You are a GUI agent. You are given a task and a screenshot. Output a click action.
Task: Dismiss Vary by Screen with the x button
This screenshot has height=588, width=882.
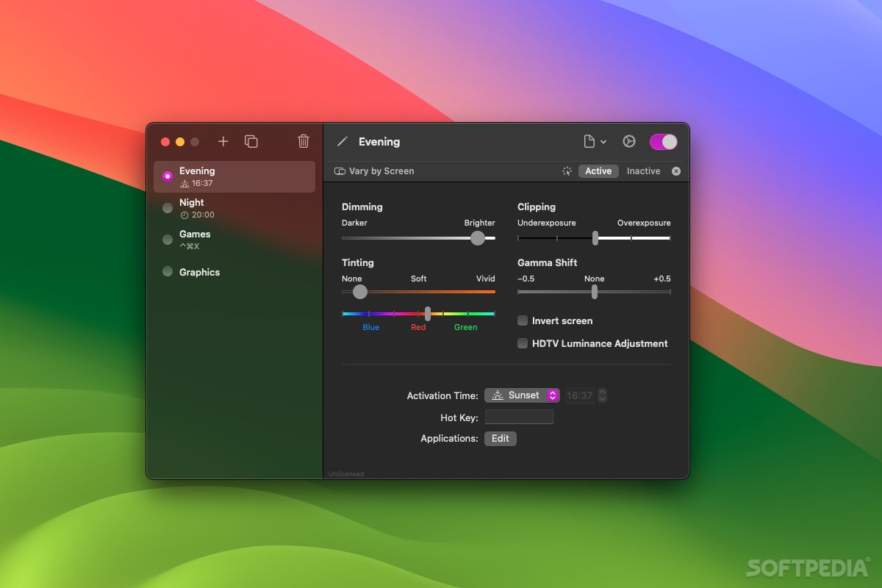point(675,171)
